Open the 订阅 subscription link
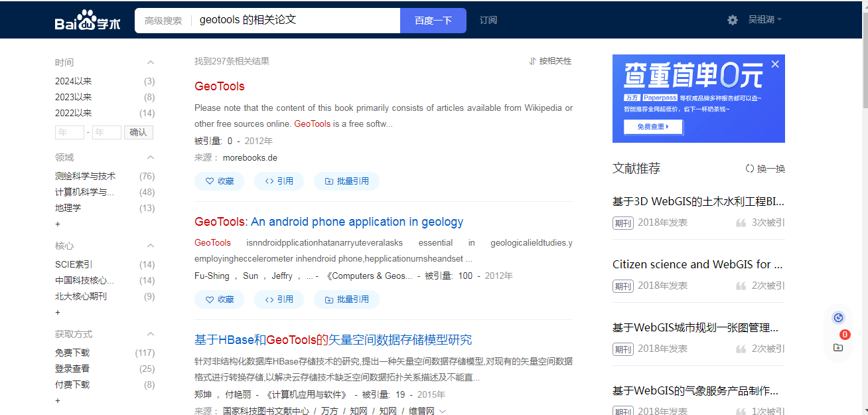 coord(488,21)
